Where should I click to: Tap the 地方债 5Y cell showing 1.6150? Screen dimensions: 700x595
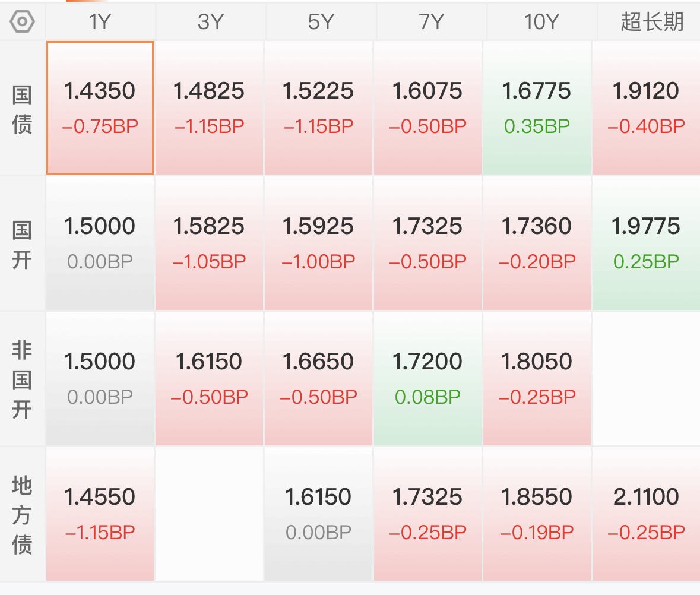pos(318,514)
